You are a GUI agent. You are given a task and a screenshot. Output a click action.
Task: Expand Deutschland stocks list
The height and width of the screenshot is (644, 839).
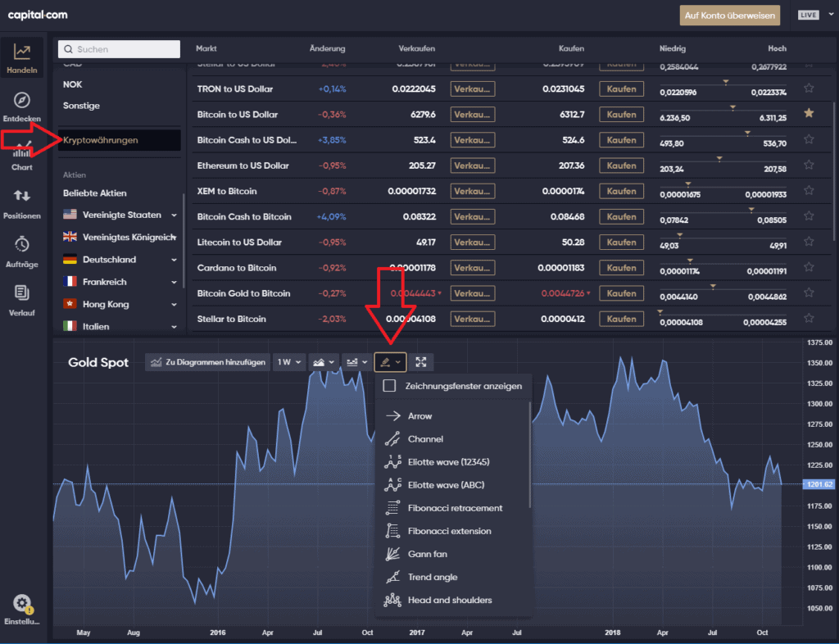(x=174, y=260)
